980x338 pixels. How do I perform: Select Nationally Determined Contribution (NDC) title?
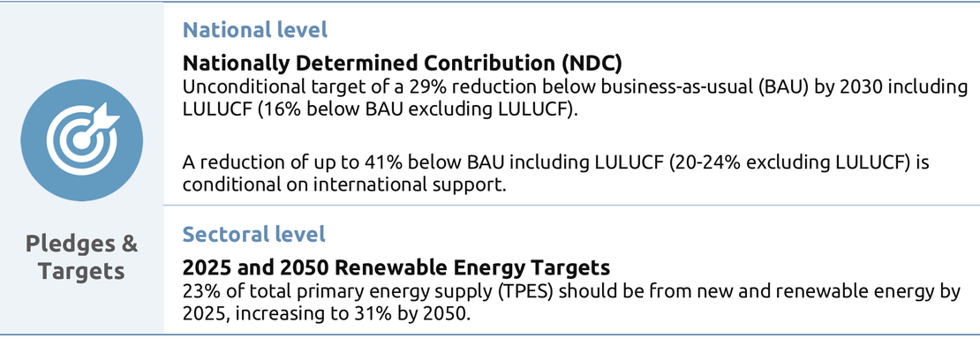coord(402,64)
